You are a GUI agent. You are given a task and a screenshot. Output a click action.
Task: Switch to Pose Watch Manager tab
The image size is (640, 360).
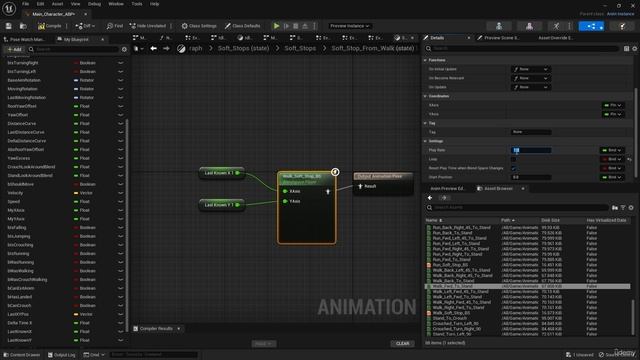(24, 39)
